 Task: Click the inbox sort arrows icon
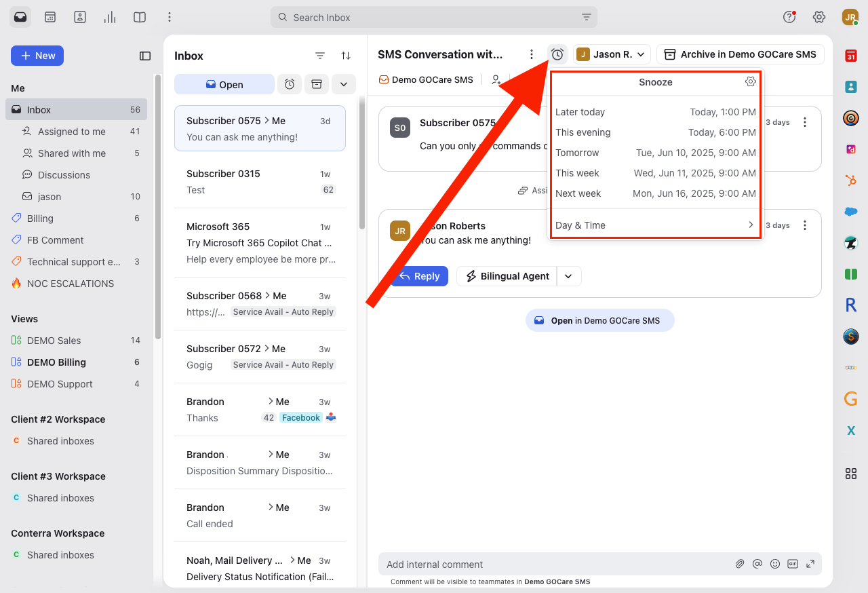[x=346, y=56]
